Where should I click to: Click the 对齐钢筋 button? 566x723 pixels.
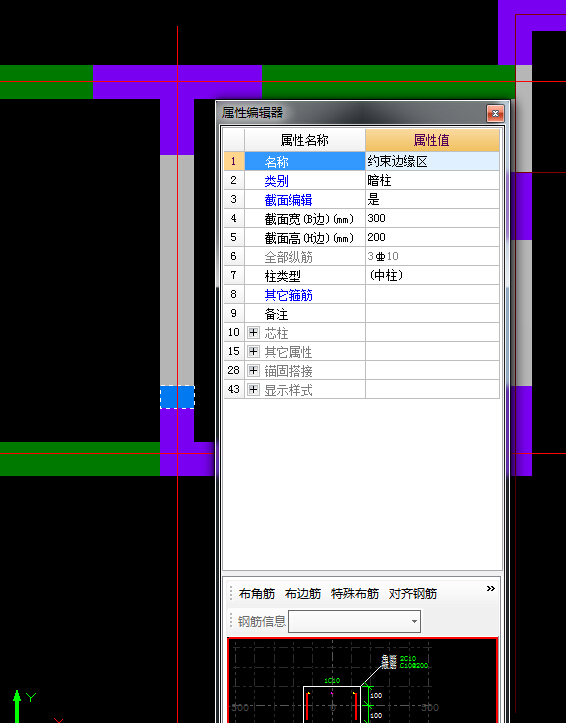tap(413, 594)
